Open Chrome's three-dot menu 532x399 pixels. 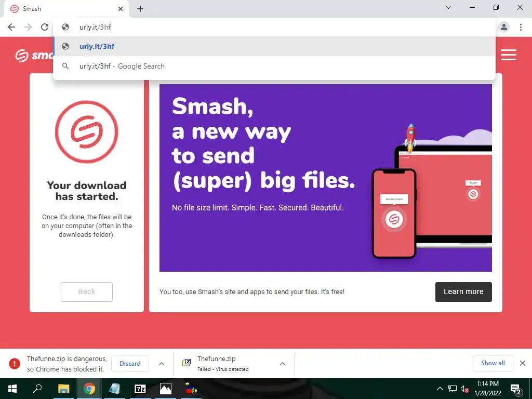[x=521, y=27]
